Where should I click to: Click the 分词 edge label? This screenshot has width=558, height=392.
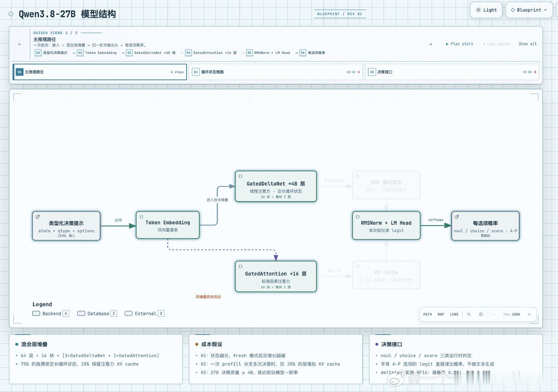(118, 220)
